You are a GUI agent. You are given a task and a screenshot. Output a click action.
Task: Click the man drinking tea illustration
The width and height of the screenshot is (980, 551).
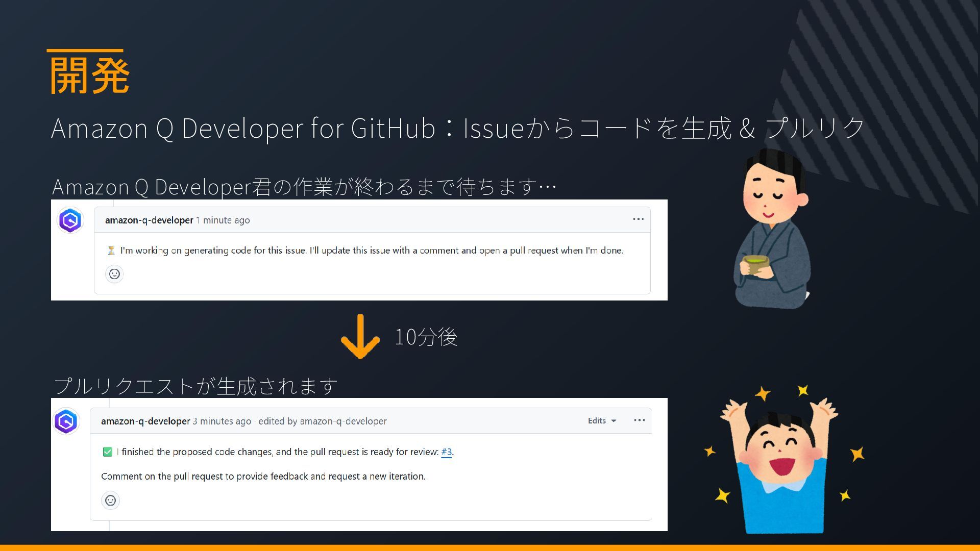772,229
